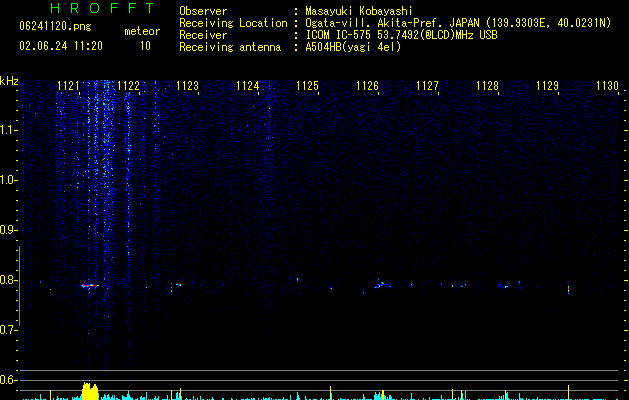The width and height of the screenshot is (629, 400).
Task: Click the 1122 time axis label
Action: 128,86
